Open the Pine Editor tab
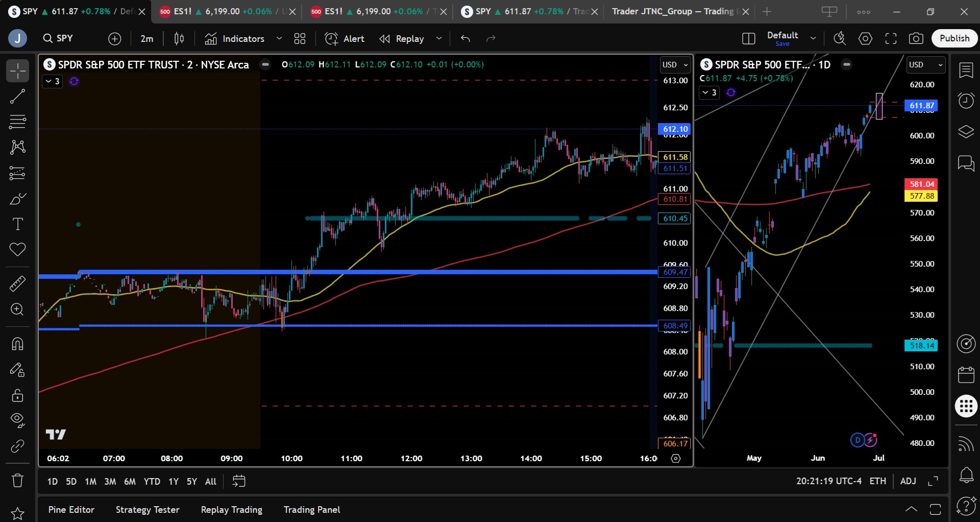This screenshot has height=522, width=980. pos(71,510)
